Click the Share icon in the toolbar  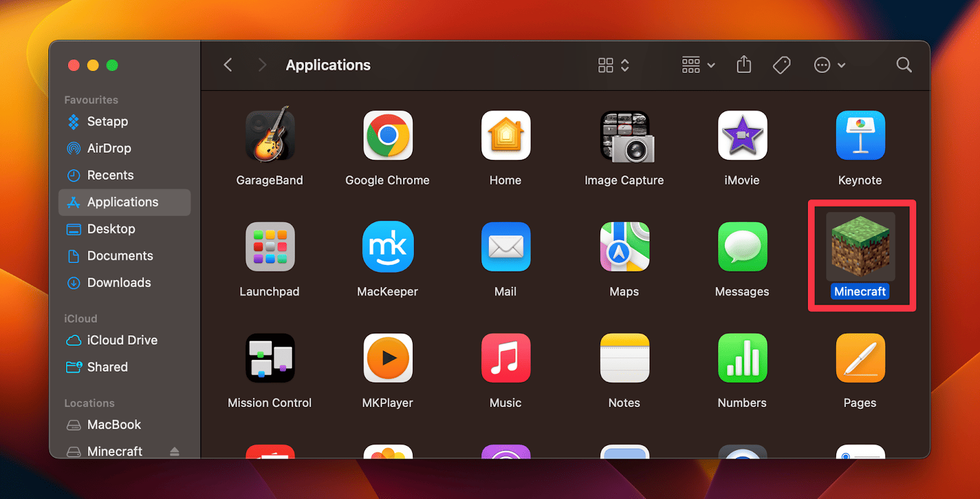[744, 64]
